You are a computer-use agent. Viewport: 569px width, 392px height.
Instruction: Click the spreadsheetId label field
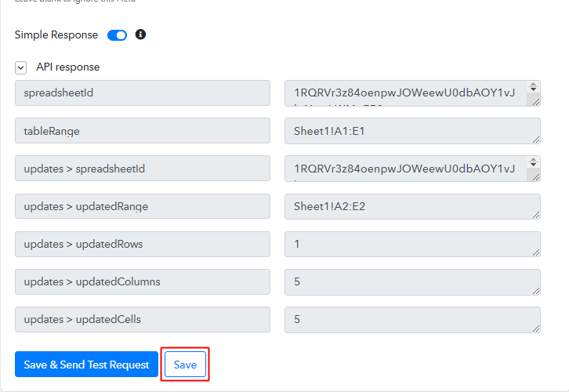click(x=143, y=93)
